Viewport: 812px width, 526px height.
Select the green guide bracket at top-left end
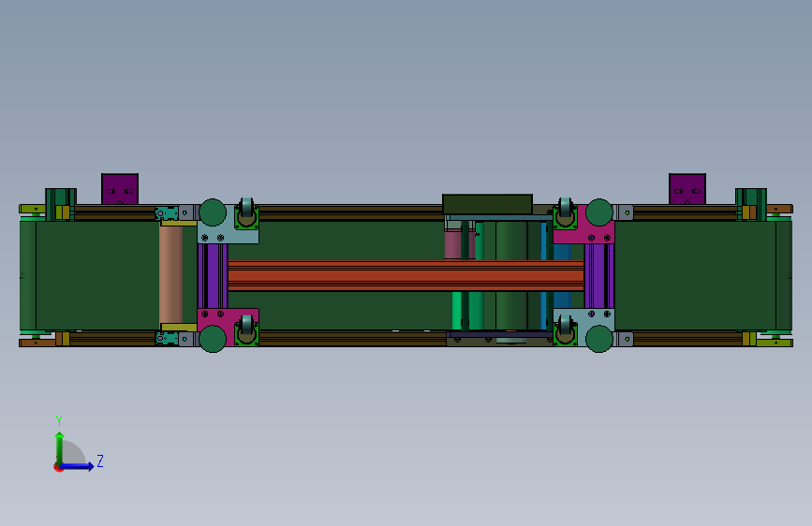pos(61,204)
